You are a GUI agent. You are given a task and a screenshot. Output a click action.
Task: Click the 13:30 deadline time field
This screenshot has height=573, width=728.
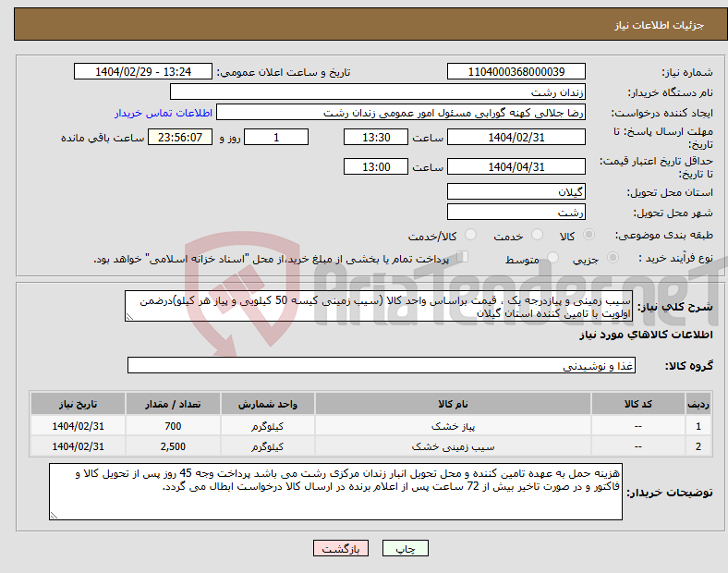coord(376,137)
